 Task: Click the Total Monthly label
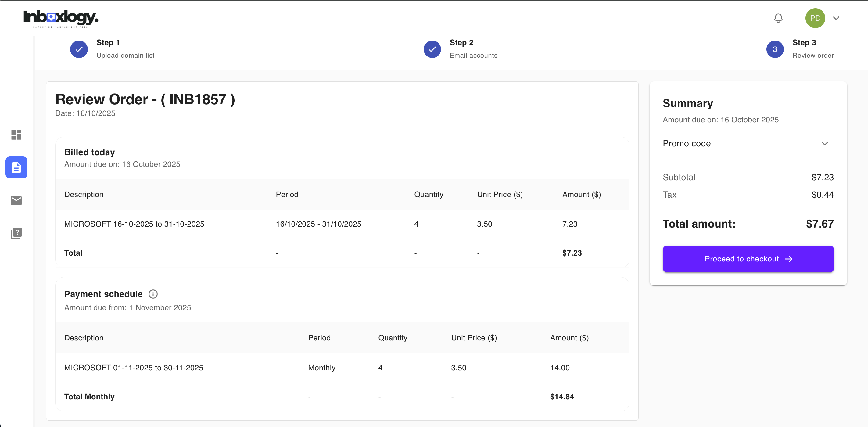point(89,397)
